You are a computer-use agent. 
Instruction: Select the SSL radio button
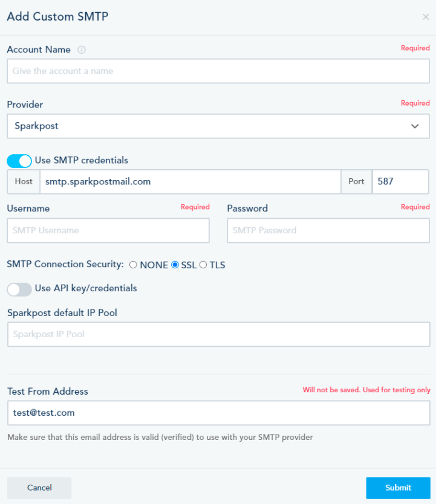[x=175, y=265]
